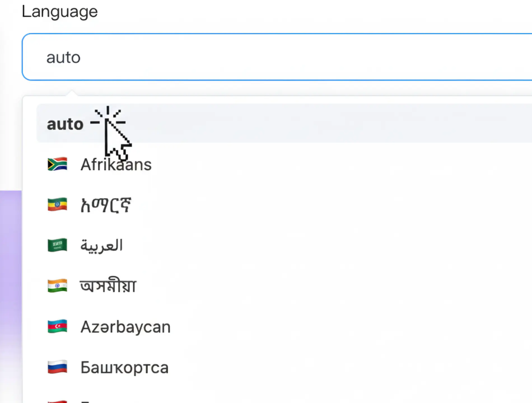Image resolution: width=532 pixels, height=403 pixels.
Task: Click Afrikaans text in the dropdown list
Action: tap(116, 165)
